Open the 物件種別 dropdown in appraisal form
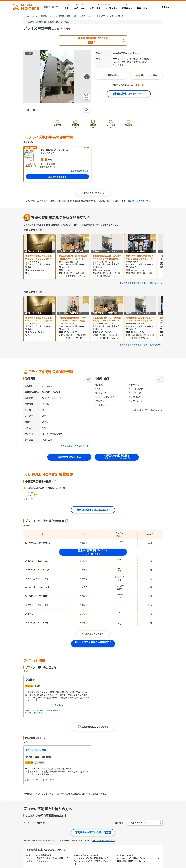This screenshot has height=868, width=186. coord(144,823)
